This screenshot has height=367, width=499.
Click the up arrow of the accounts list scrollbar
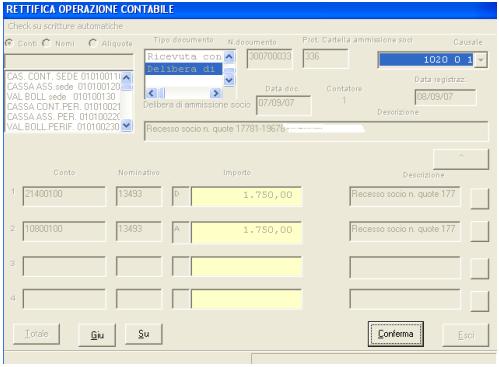(x=127, y=78)
